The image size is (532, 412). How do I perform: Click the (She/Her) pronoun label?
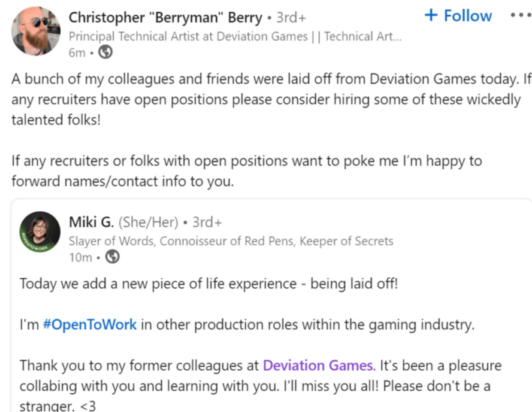click(x=148, y=222)
